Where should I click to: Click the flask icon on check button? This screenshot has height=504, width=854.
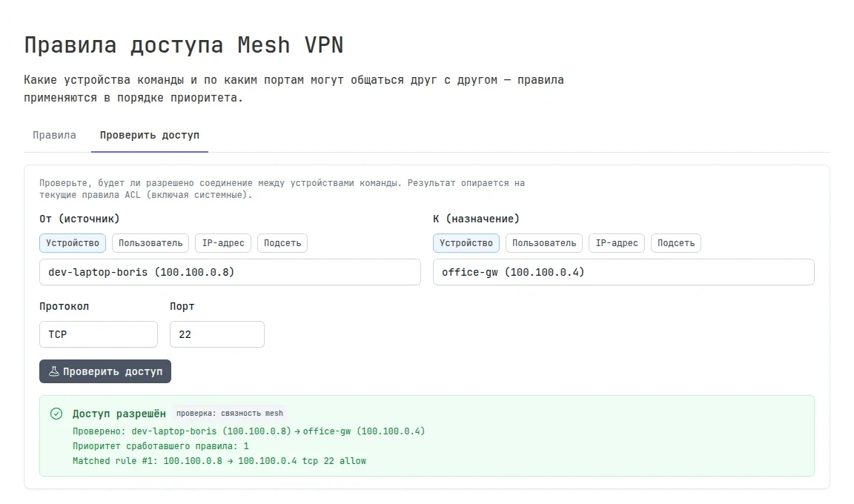(54, 371)
